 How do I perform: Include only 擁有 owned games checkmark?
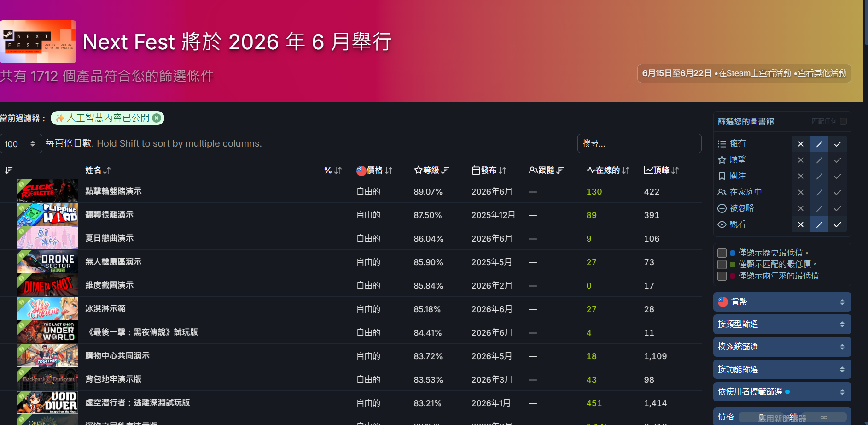point(838,144)
